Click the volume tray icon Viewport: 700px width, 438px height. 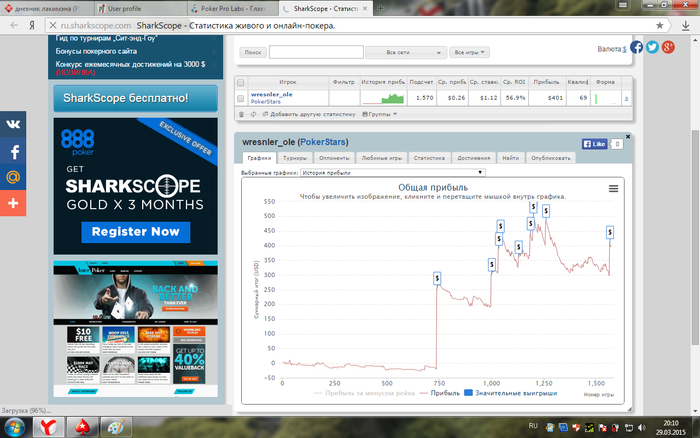tap(642, 428)
